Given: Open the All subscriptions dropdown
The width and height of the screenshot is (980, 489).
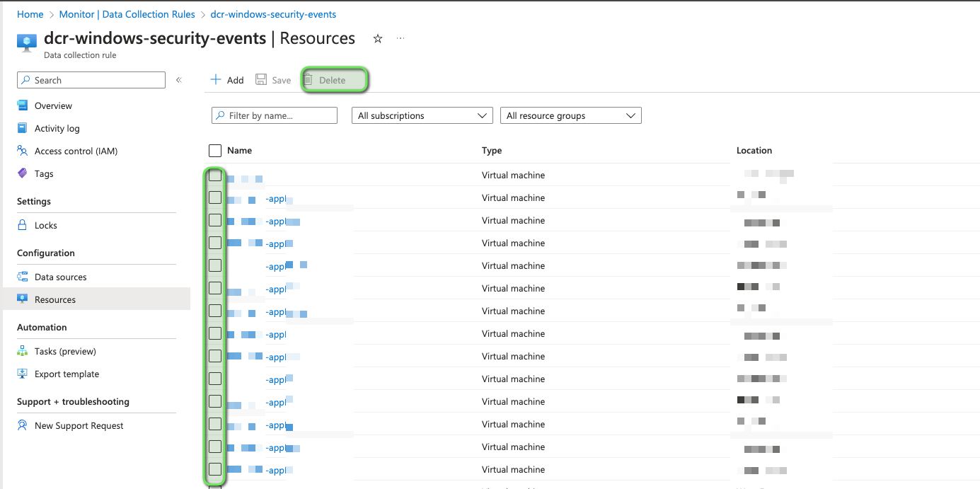Looking at the screenshot, I should [422, 115].
